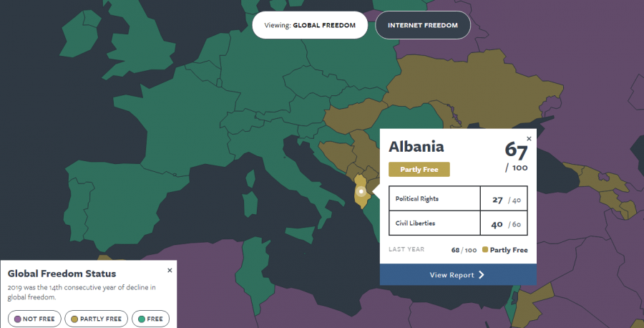Close the Albania info popup
Image resolution: width=644 pixels, height=328 pixels.
pos(529,139)
